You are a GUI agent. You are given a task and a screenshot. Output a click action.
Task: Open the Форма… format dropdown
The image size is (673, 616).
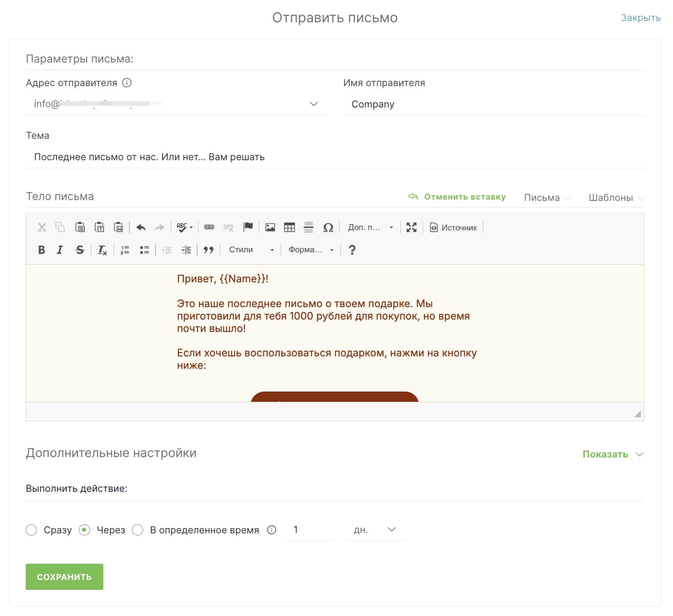coord(311,250)
